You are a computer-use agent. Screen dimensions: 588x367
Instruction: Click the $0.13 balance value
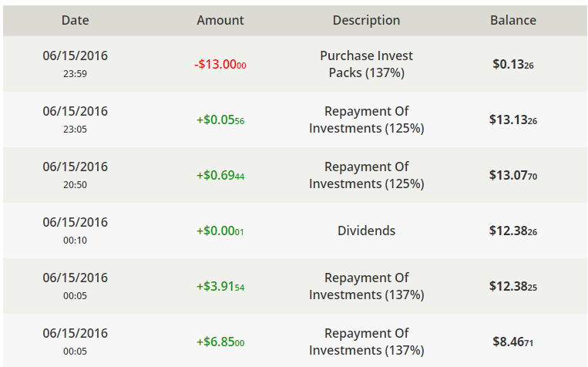[x=513, y=65]
